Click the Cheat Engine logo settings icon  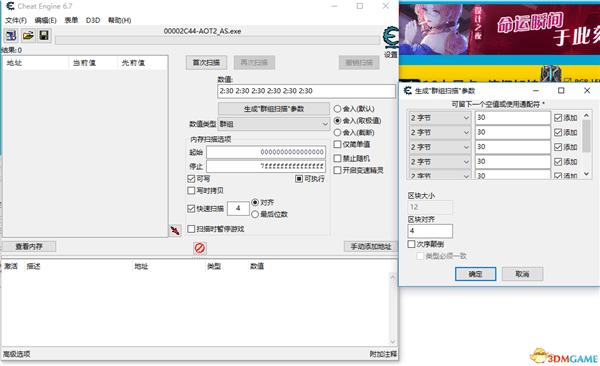390,38
